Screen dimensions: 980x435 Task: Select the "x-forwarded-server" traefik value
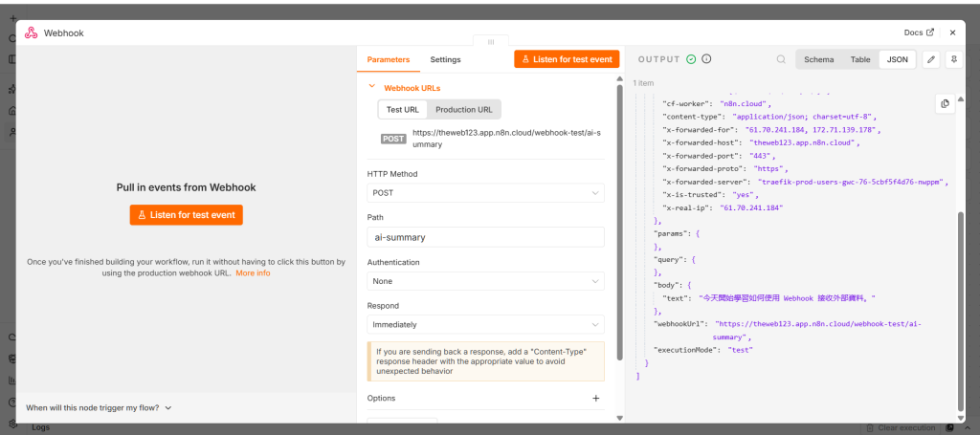click(853, 182)
